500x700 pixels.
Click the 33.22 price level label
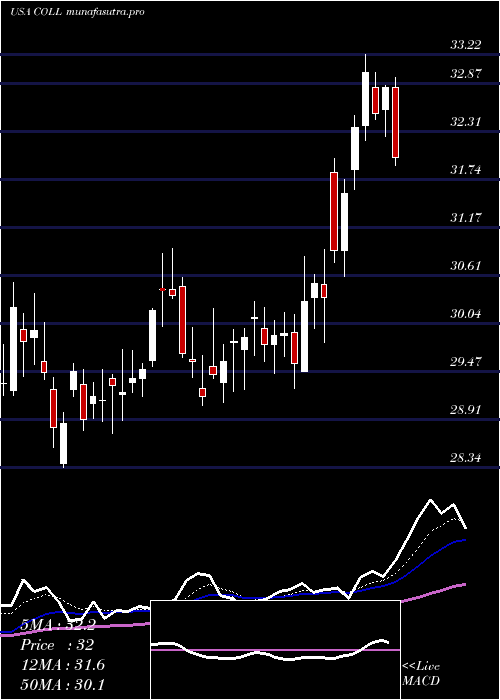pyautogui.click(x=466, y=45)
